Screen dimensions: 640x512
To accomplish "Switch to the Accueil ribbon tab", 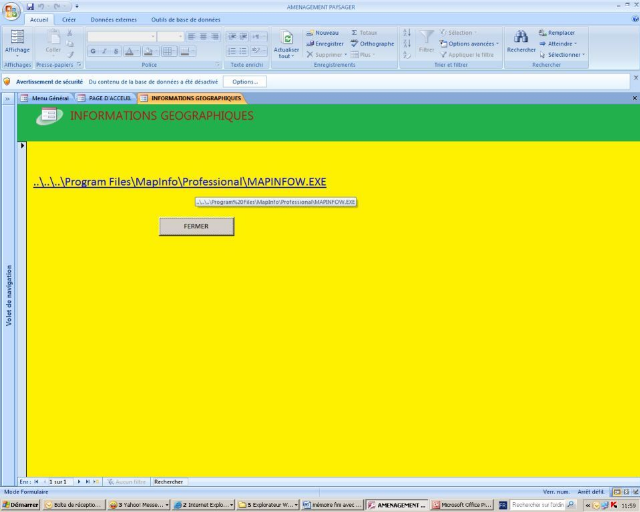I will click(x=39, y=20).
